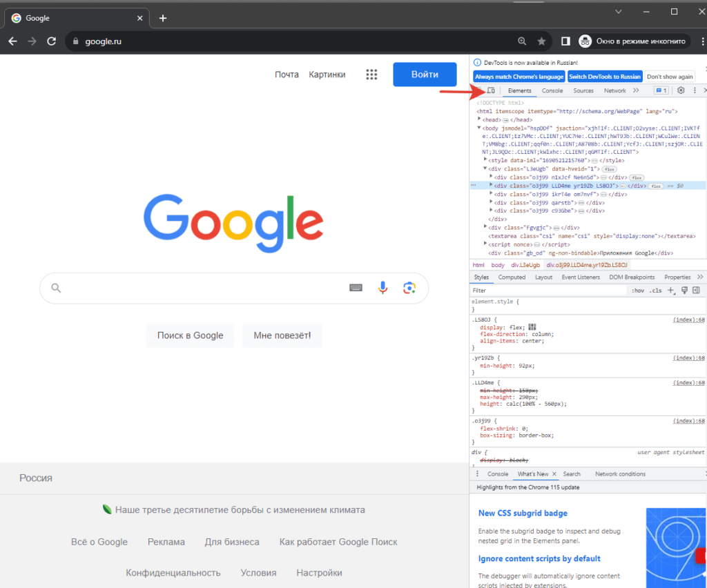This screenshot has width=707, height=588.
Task: Open the Network conditions drawer tab
Action: (x=620, y=474)
